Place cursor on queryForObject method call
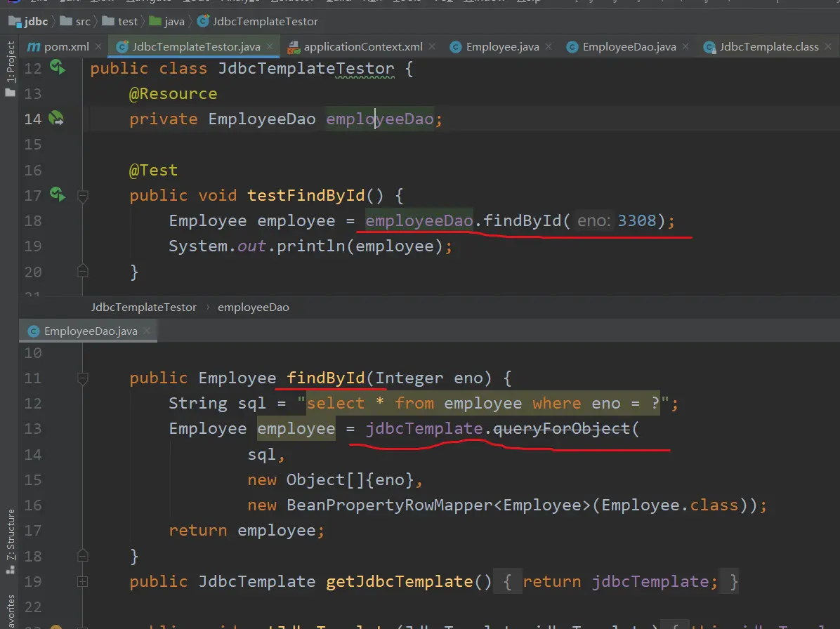This screenshot has height=629, width=840. click(x=561, y=429)
